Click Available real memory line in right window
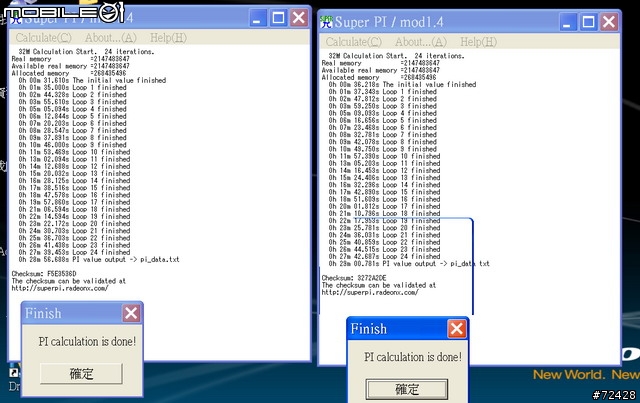 381,70
